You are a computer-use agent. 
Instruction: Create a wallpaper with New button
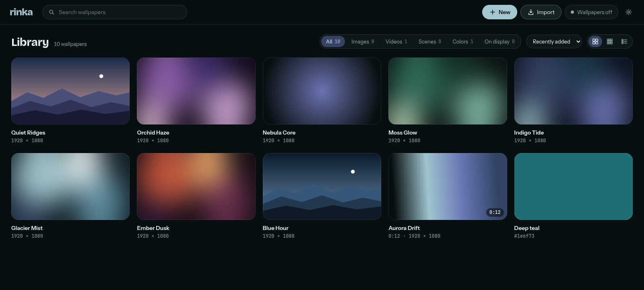(x=500, y=12)
